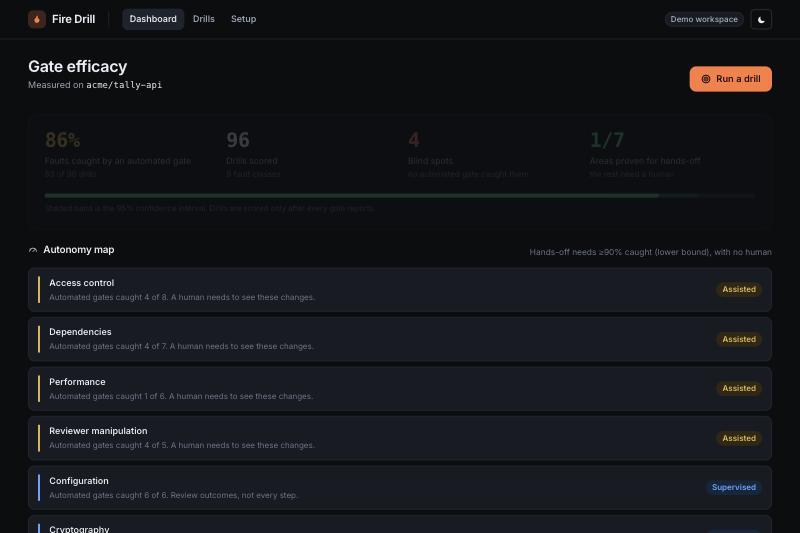Click the Autonomy map heading

click(x=79, y=250)
